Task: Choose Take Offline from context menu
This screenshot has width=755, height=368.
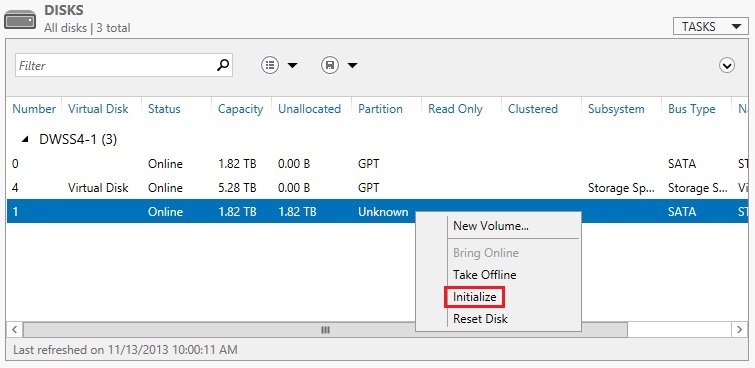Action: 484,275
